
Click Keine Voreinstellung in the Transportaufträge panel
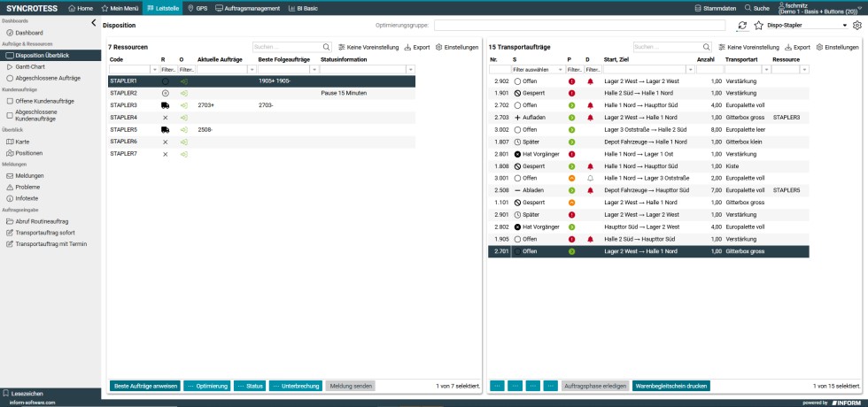point(748,47)
